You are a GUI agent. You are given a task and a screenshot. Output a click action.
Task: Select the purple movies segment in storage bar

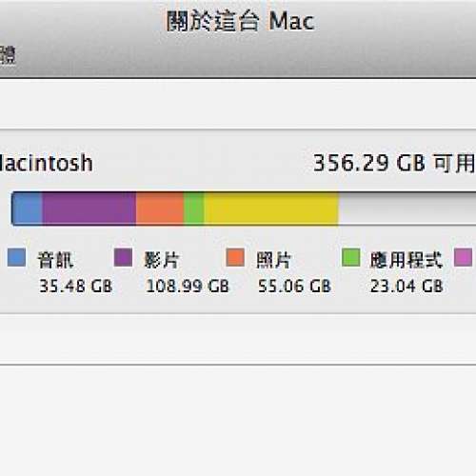pyautogui.click(x=89, y=208)
